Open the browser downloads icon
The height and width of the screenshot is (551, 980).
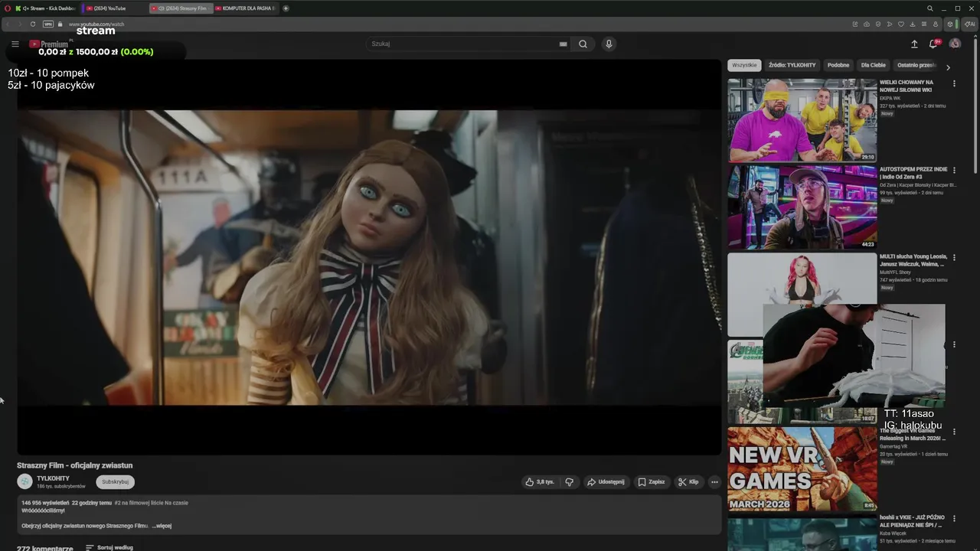912,24
